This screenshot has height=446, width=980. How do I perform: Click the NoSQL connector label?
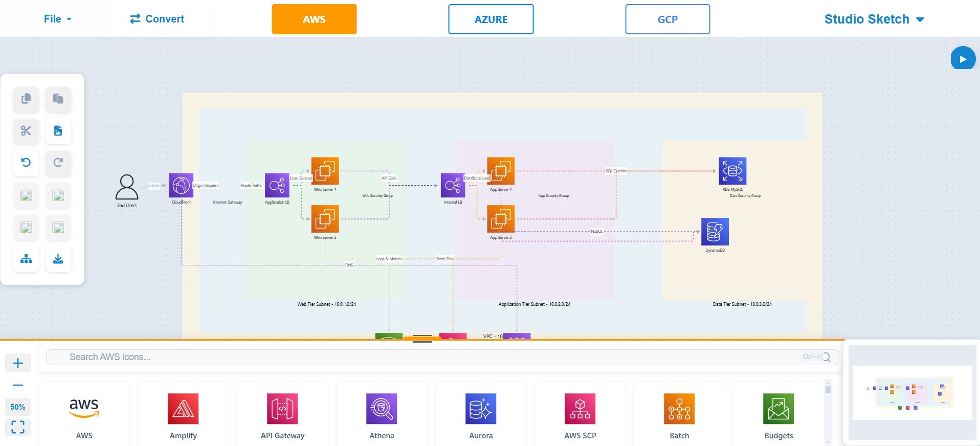(597, 232)
